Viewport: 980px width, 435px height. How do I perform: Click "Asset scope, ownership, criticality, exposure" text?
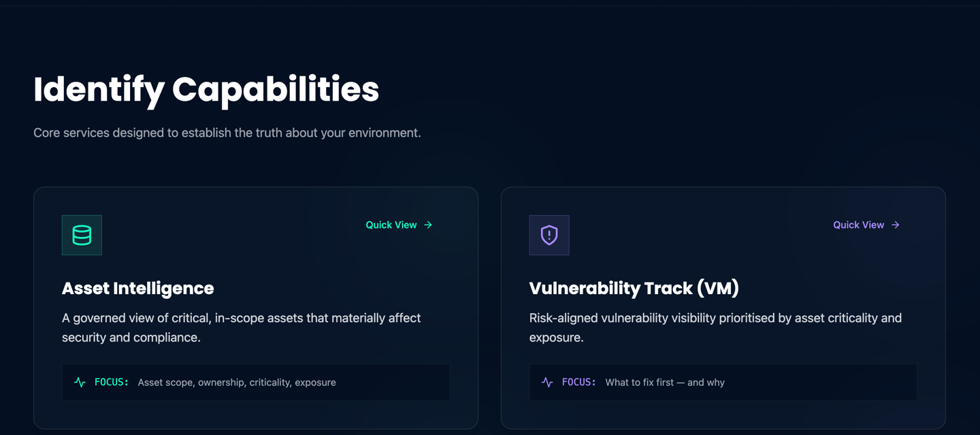pos(237,383)
